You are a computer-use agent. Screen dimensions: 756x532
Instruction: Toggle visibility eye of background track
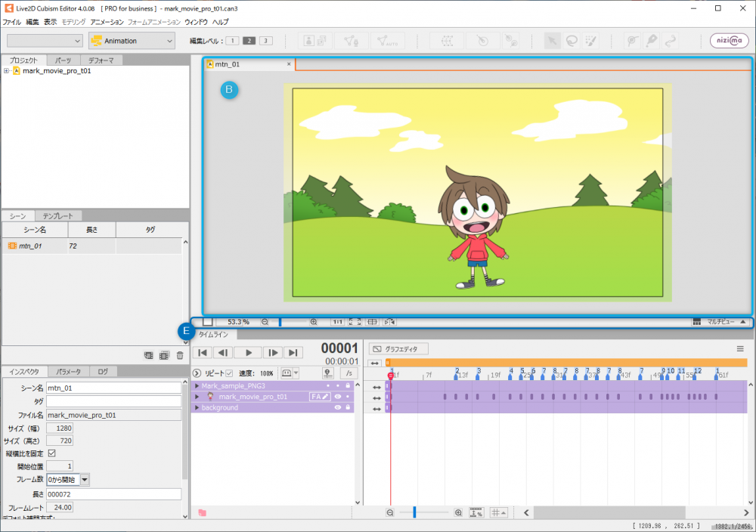point(337,407)
